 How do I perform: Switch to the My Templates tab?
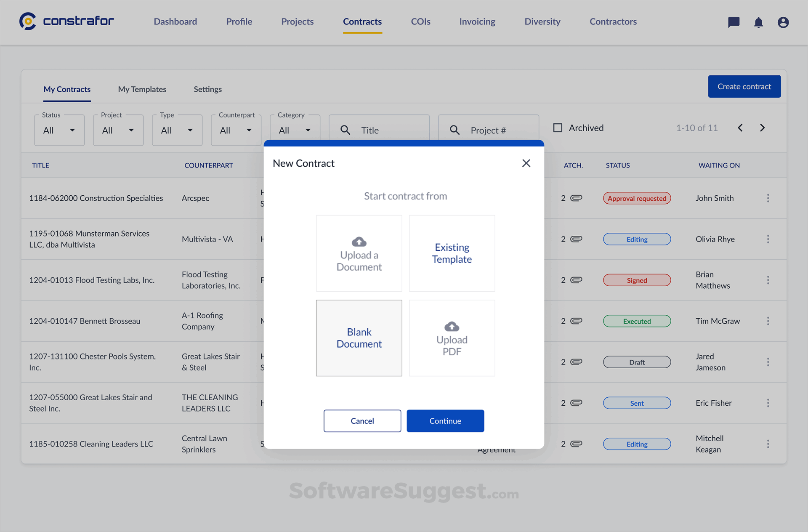tap(142, 89)
